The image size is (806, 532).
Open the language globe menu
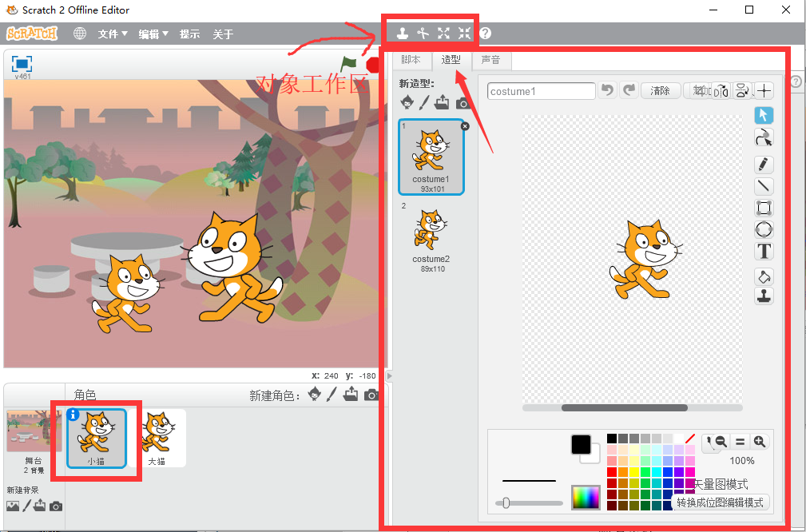tap(80, 34)
